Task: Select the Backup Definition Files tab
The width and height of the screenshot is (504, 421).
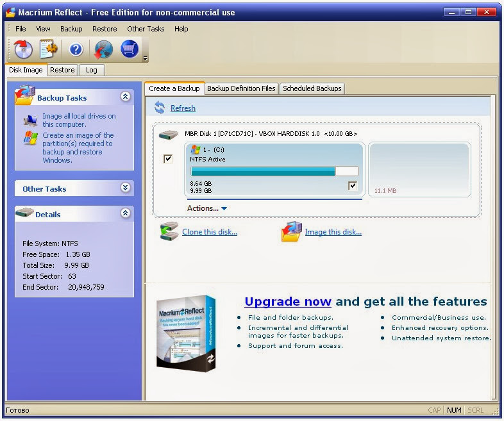Action: tap(241, 88)
